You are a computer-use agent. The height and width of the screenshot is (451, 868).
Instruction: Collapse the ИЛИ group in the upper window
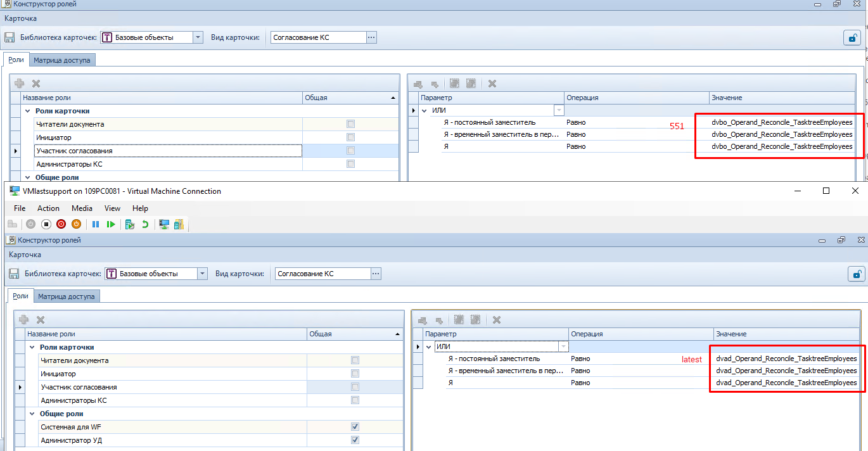tap(424, 110)
